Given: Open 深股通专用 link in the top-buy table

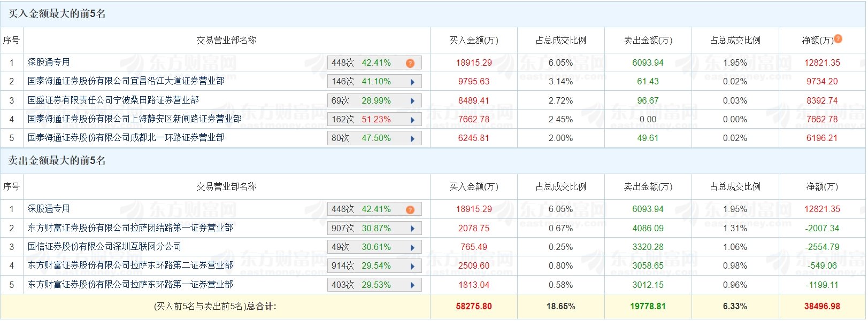Looking at the screenshot, I should [x=49, y=62].
